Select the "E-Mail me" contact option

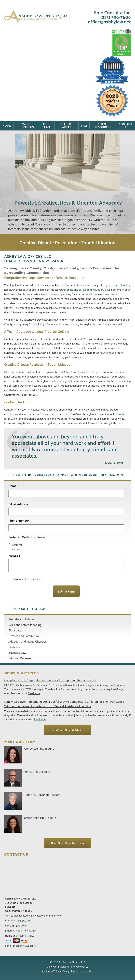point(9,544)
